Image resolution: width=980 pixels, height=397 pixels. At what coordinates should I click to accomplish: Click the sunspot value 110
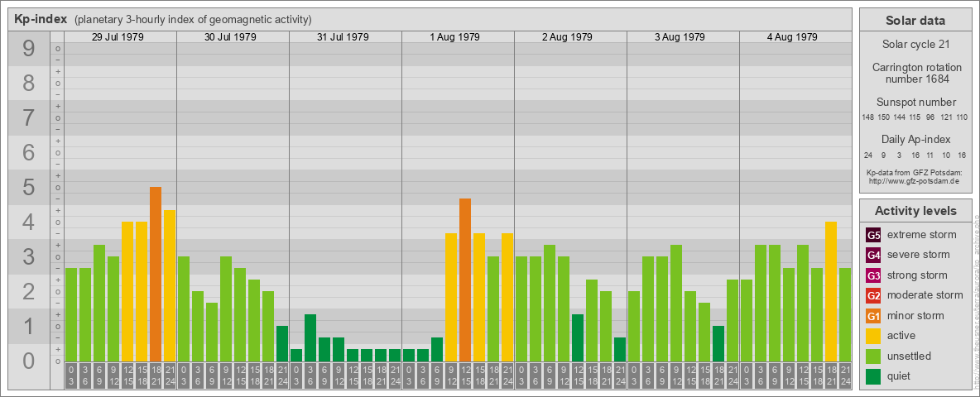pos(963,117)
